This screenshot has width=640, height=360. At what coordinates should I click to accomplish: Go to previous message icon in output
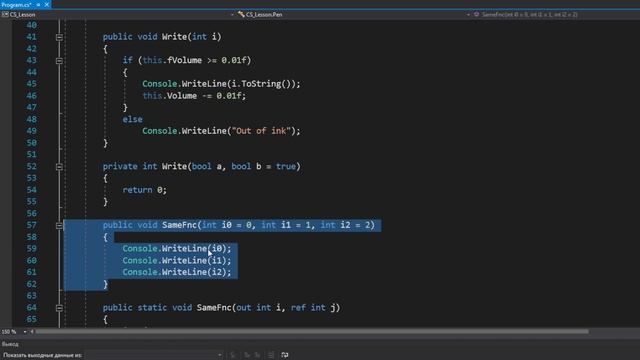coord(247,355)
